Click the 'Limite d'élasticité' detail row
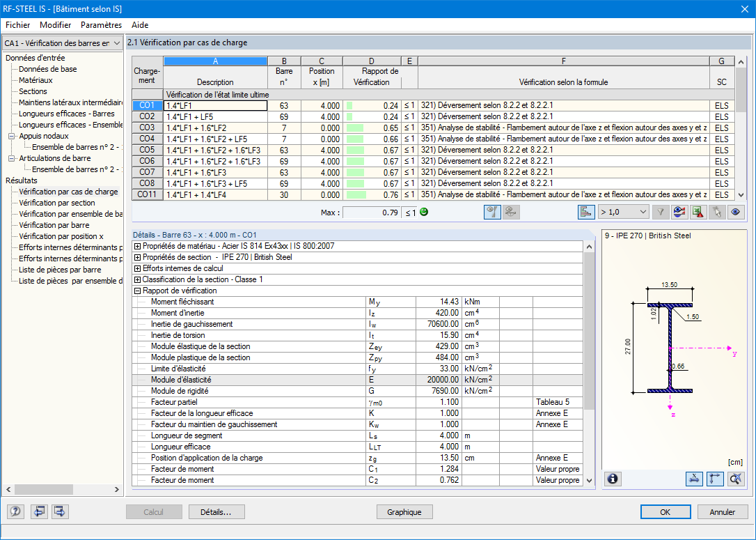Viewport: 756px width, 540px height. [x=357, y=369]
